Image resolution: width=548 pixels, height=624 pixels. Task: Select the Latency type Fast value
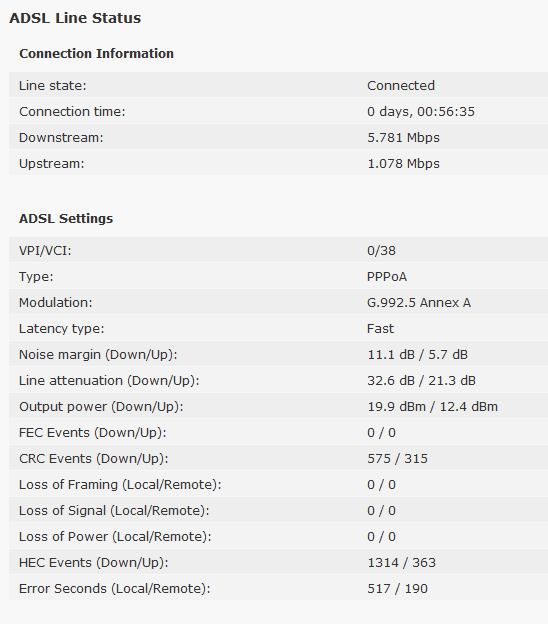380,329
